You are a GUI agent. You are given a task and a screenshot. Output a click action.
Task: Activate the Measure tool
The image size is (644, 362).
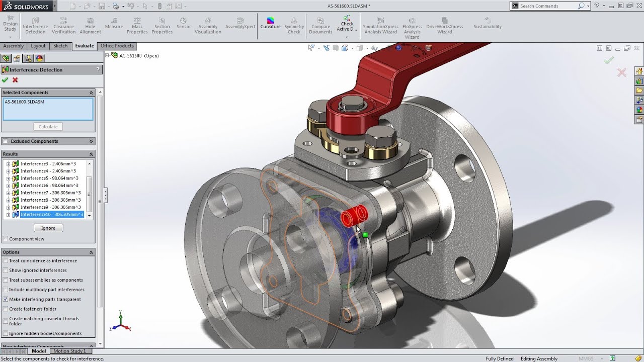pos(114,23)
